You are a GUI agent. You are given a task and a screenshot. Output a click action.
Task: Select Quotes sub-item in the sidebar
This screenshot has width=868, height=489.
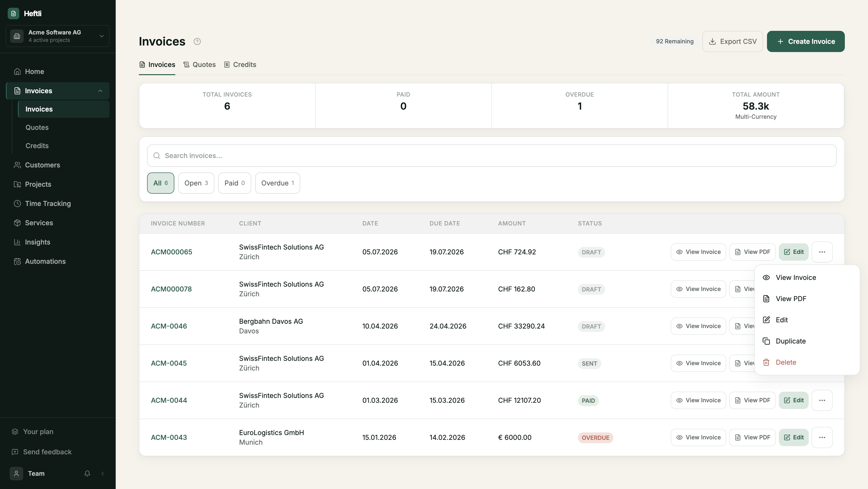pyautogui.click(x=64, y=127)
